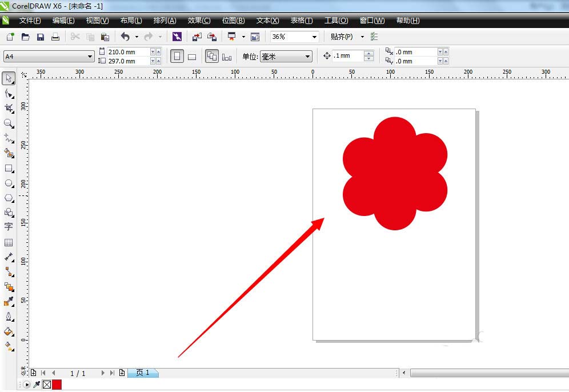
Task: Open the 效果(C) menu
Action: 199,21
